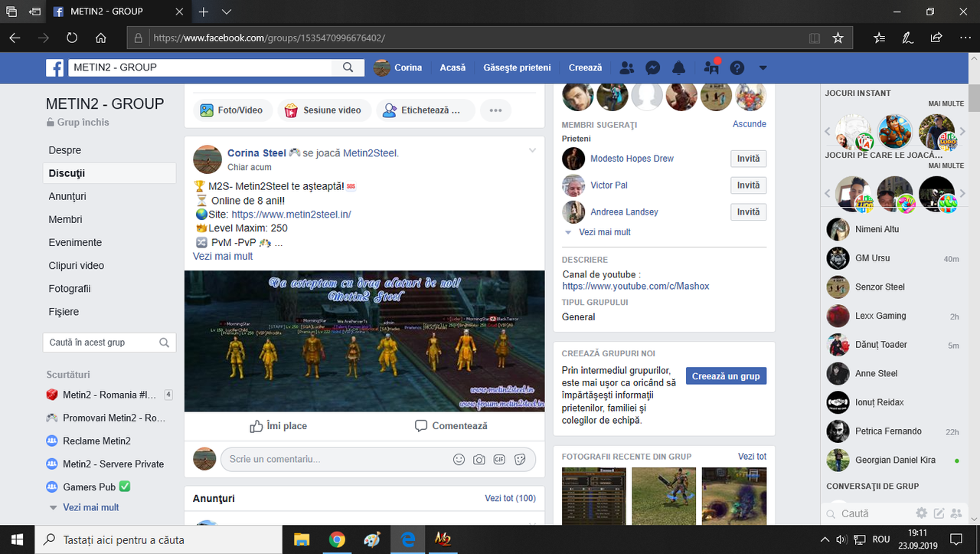Open chat settings gear icon
Viewport: 980px width, 554px height.
(x=922, y=513)
